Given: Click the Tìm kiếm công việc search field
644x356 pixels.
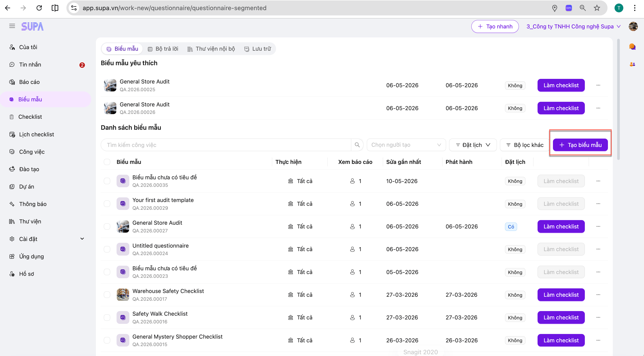Looking at the screenshot, I should coord(226,145).
